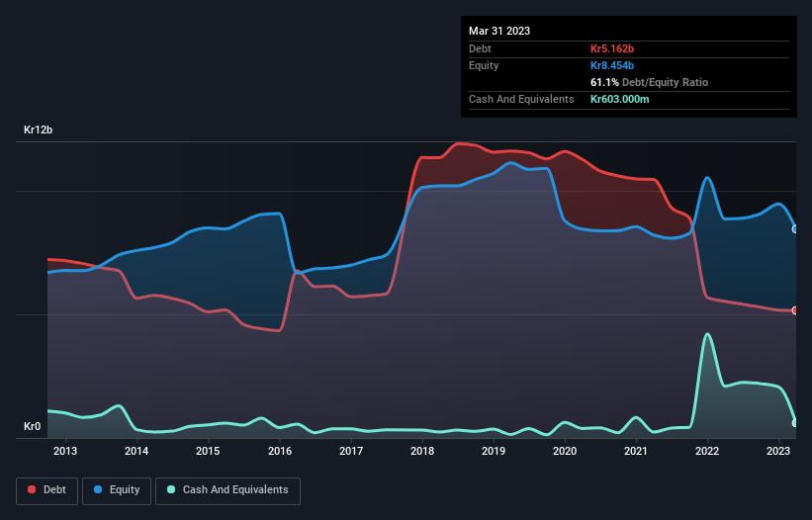Click the 2023 x-axis label
The width and height of the screenshot is (812, 520).
(x=777, y=451)
